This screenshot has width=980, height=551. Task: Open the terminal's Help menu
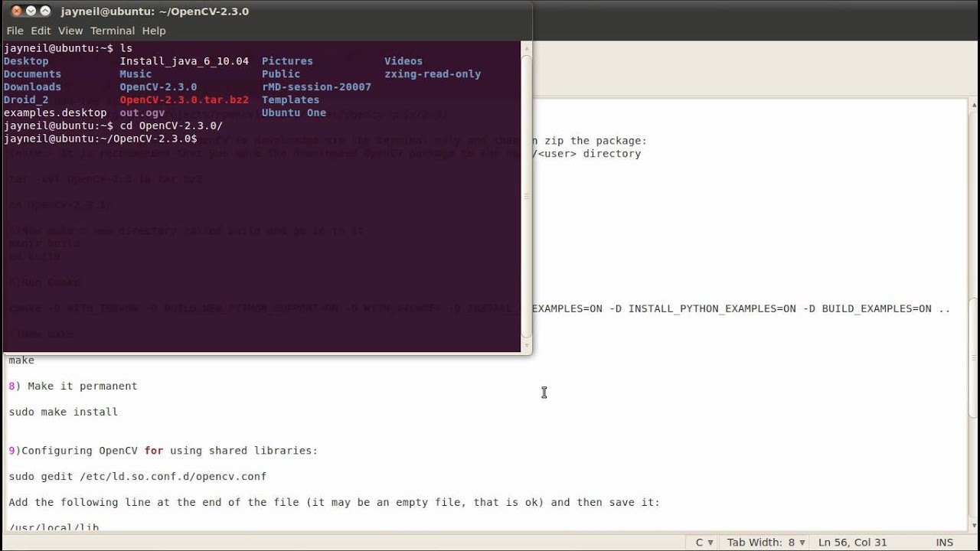154,31
